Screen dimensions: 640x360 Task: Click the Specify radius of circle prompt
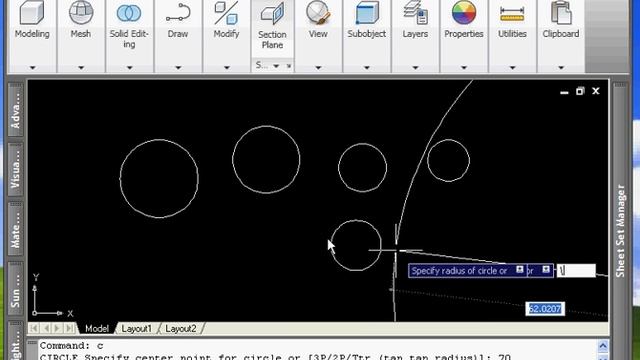tap(459, 271)
